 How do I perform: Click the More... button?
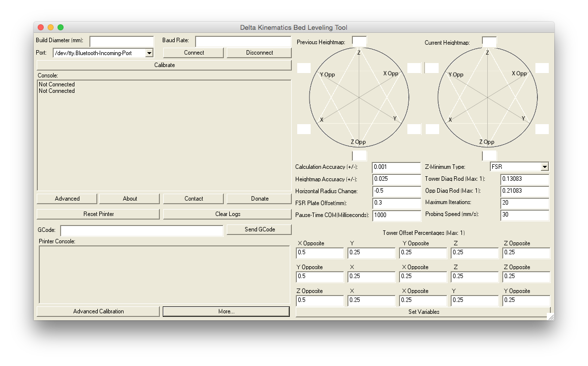(x=226, y=311)
